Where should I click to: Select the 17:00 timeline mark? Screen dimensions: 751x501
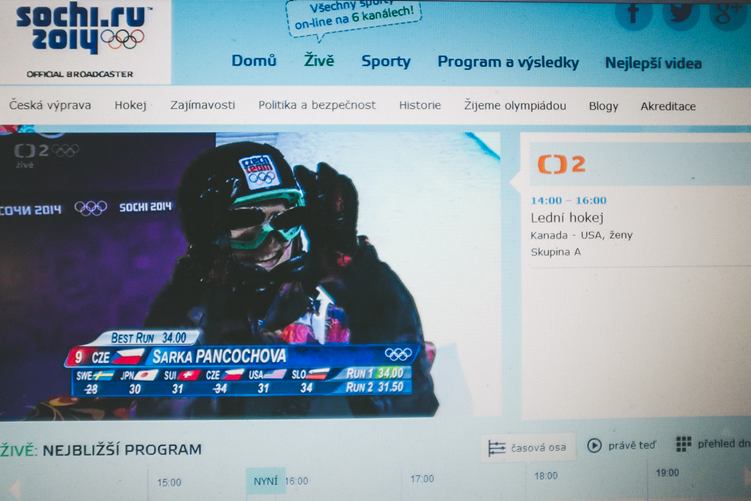click(422, 478)
